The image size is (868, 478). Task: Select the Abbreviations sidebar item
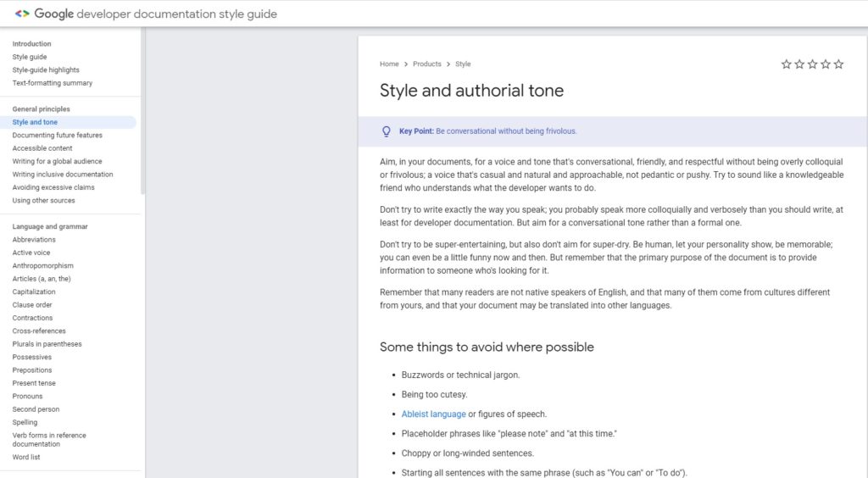point(34,240)
